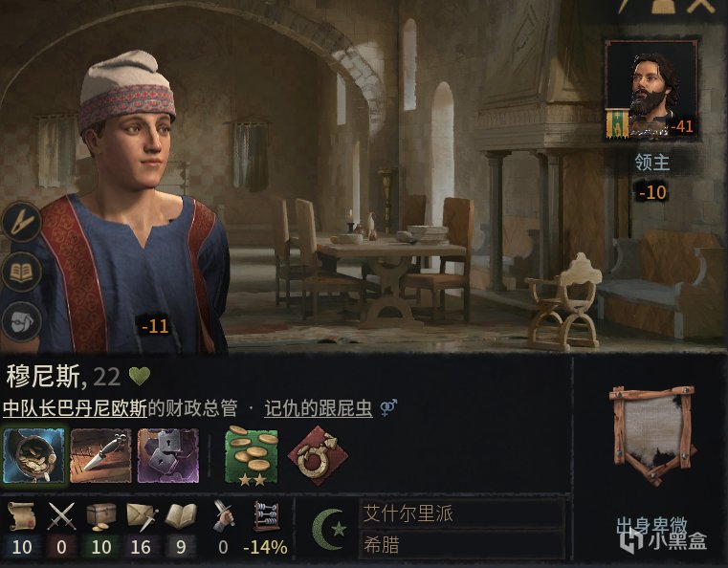Click the green heart health icon
The height and width of the screenshot is (568, 728).
pos(140,377)
